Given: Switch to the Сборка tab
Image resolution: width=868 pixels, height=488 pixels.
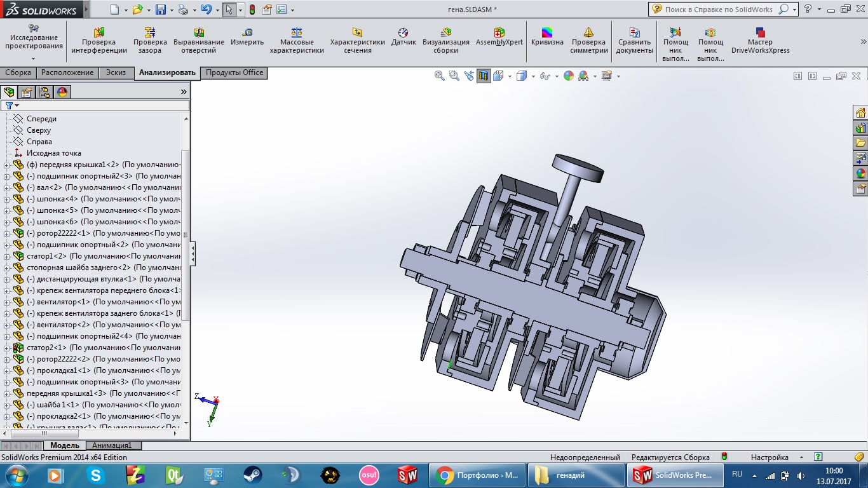Looking at the screenshot, I should [x=18, y=73].
